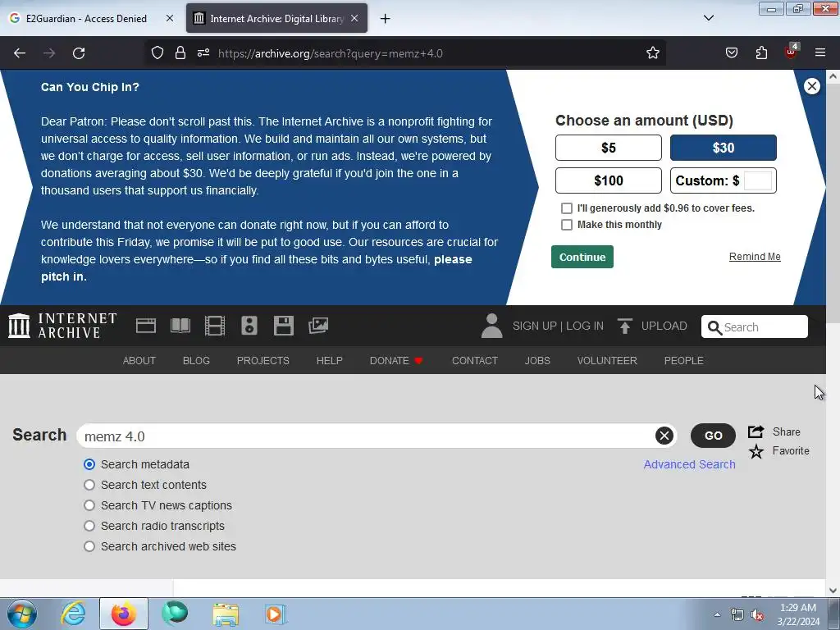Open the Windows Start menu
Image resolution: width=840 pixels, height=630 pixels.
tap(22, 614)
